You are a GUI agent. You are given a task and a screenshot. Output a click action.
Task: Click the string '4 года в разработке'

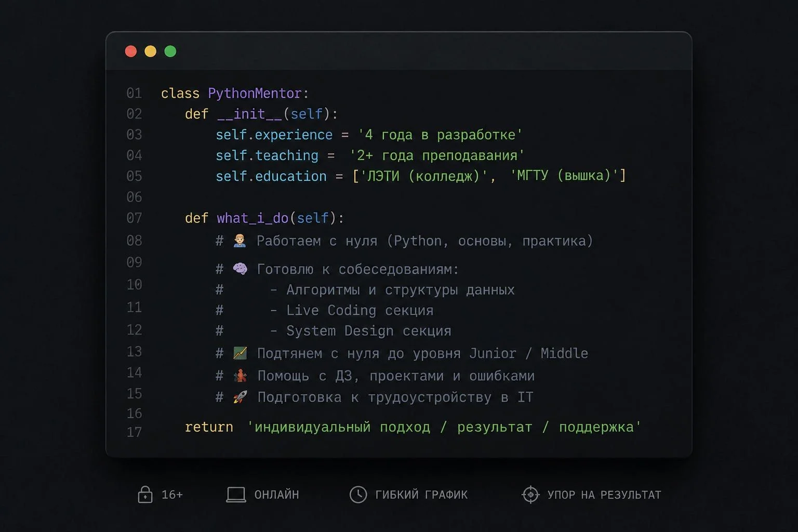pyautogui.click(x=440, y=135)
